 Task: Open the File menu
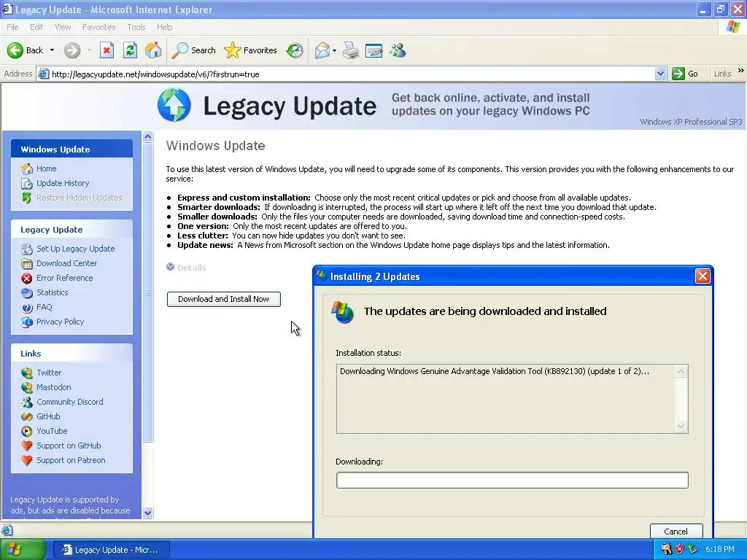(x=12, y=27)
